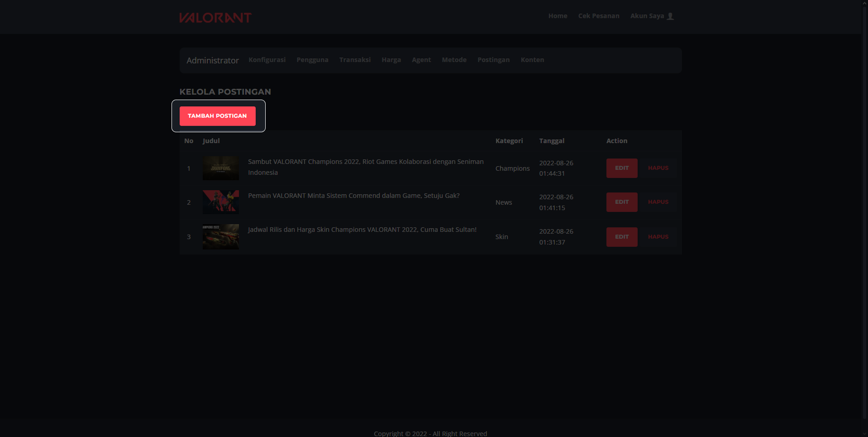Click the VALORANT logo
Image resolution: width=868 pixels, height=437 pixels.
215,17
